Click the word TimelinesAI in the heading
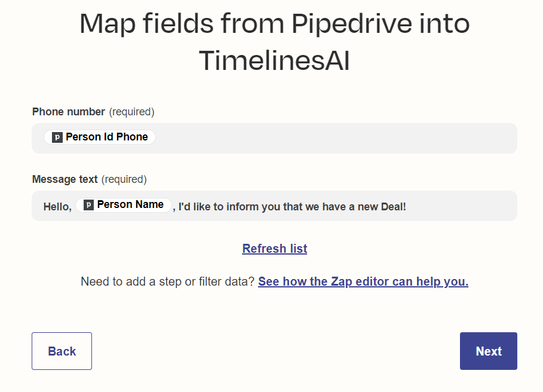543x392 pixels. pyautogui.click(x=274, y=61)
